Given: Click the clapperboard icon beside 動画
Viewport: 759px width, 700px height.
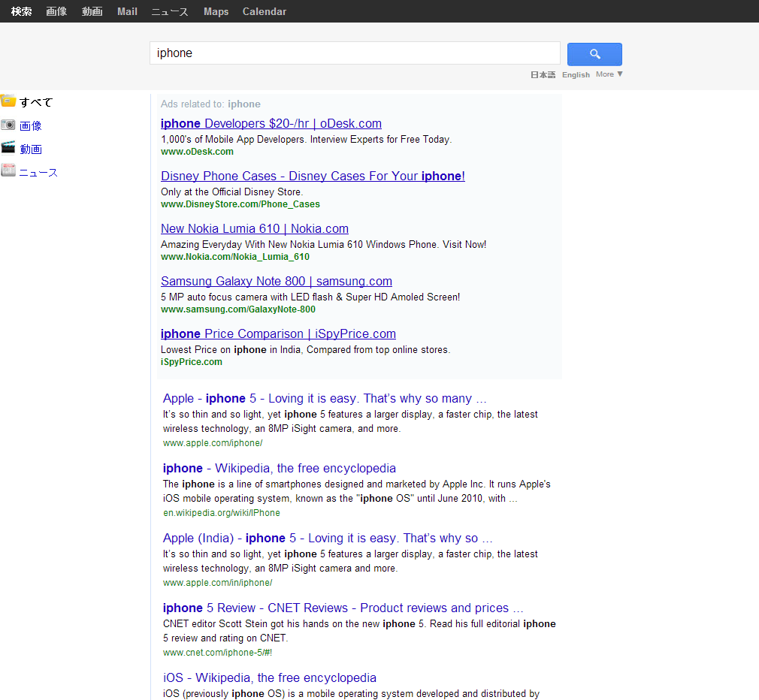Looking at the screenshot, I should click(x=8, y=147).
